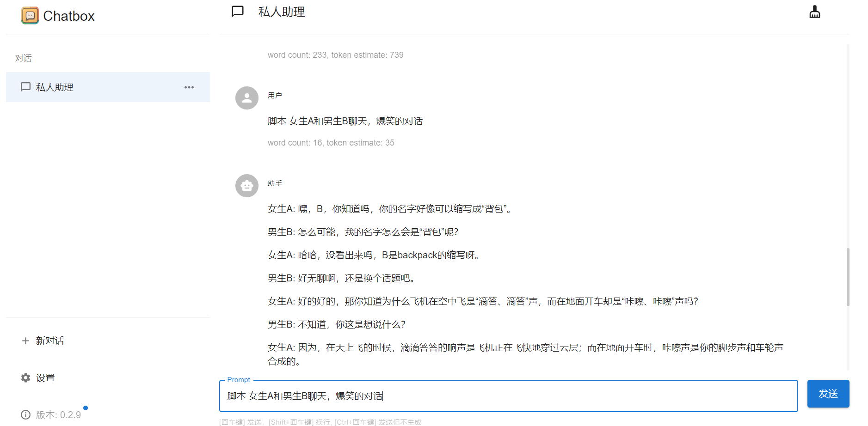Viewport: 868px width, 426px height.
Task: Start a new chat via 新对话
Action: coord(50,341)
